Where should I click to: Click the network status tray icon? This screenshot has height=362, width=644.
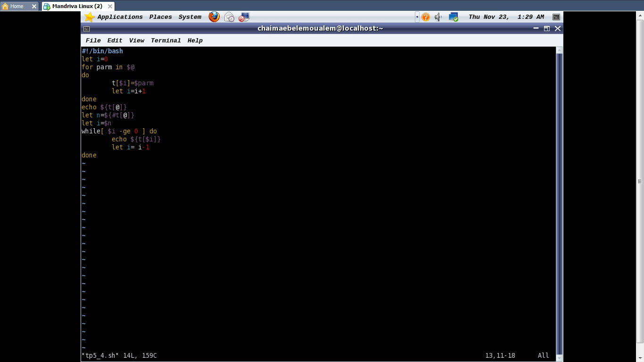pyautogui.click(x=453, y=17)
